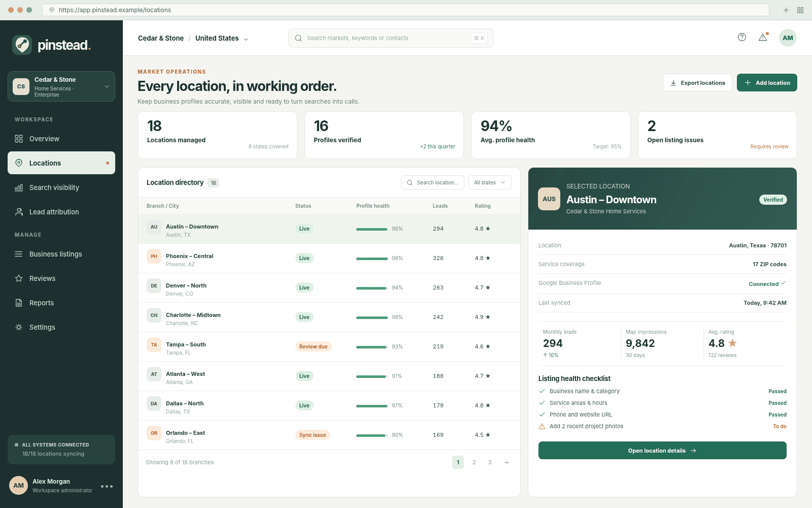Go to page 2 of branches

(x=474, y=462)
